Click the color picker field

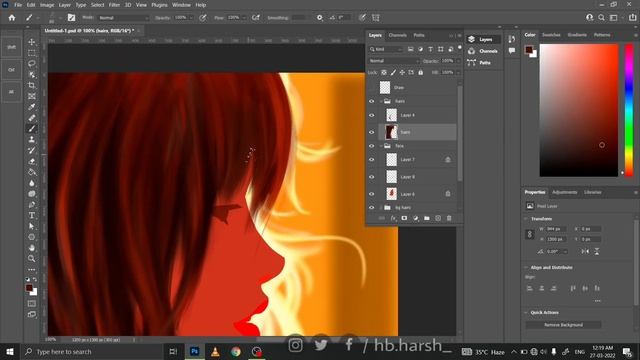coord(579,110)
